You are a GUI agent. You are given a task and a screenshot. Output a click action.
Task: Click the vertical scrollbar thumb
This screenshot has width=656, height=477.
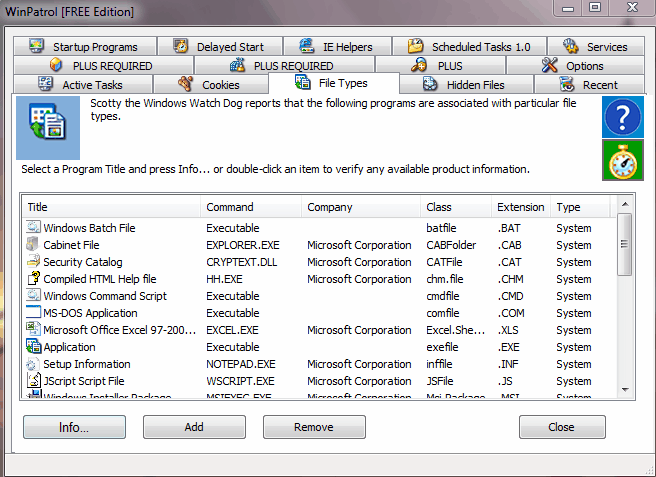coord(625,244)
